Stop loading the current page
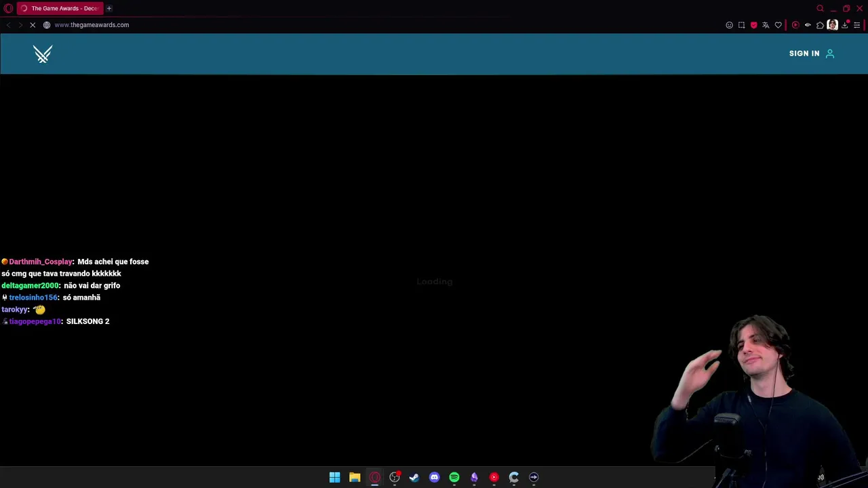 click(x=32, y=25)
